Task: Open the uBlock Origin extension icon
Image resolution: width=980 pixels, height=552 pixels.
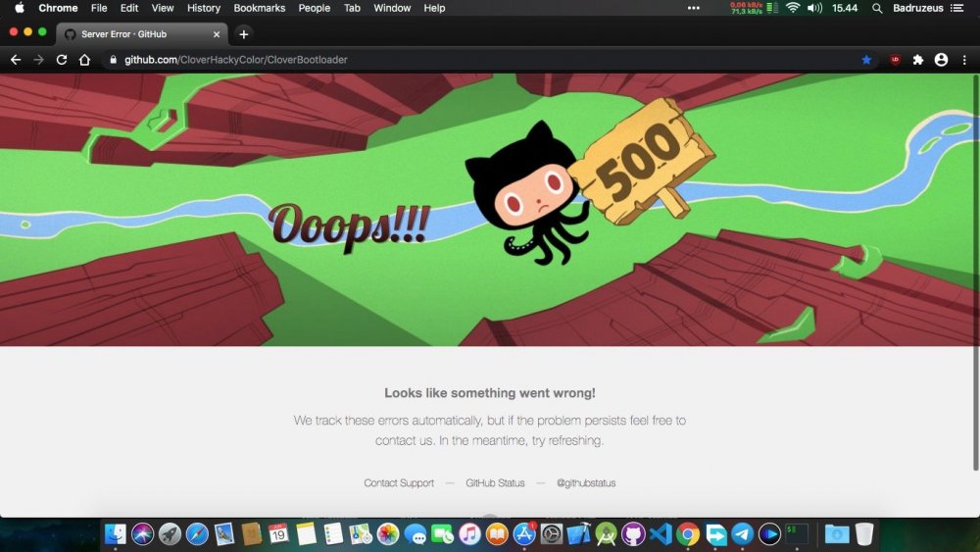Action: (x=895, y=60)
